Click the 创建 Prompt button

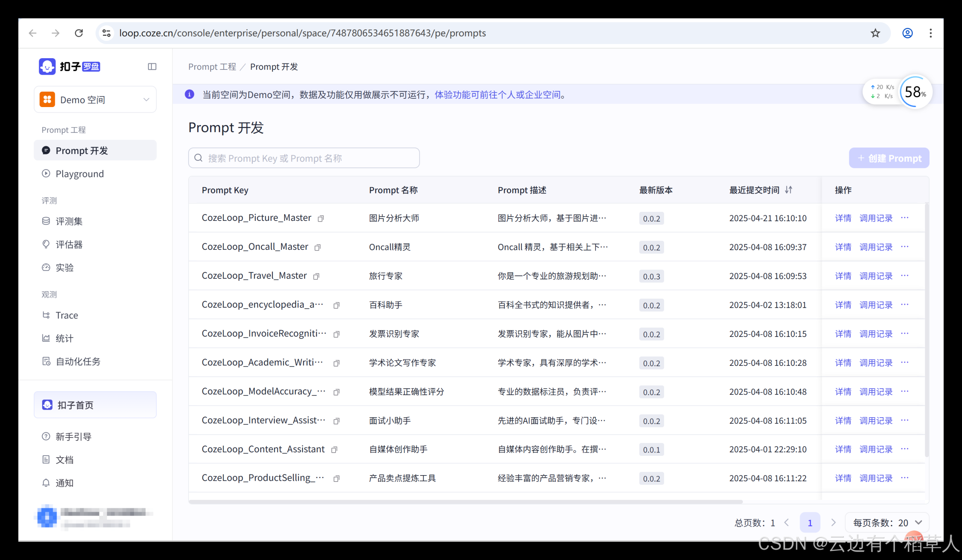pyautogui.click(x=889, y=158)
